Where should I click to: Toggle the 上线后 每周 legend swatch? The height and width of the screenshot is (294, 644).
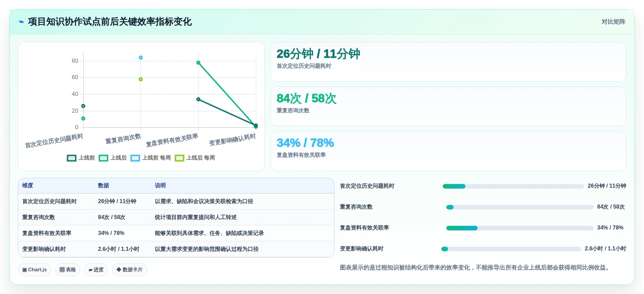(x=180, y=158)
